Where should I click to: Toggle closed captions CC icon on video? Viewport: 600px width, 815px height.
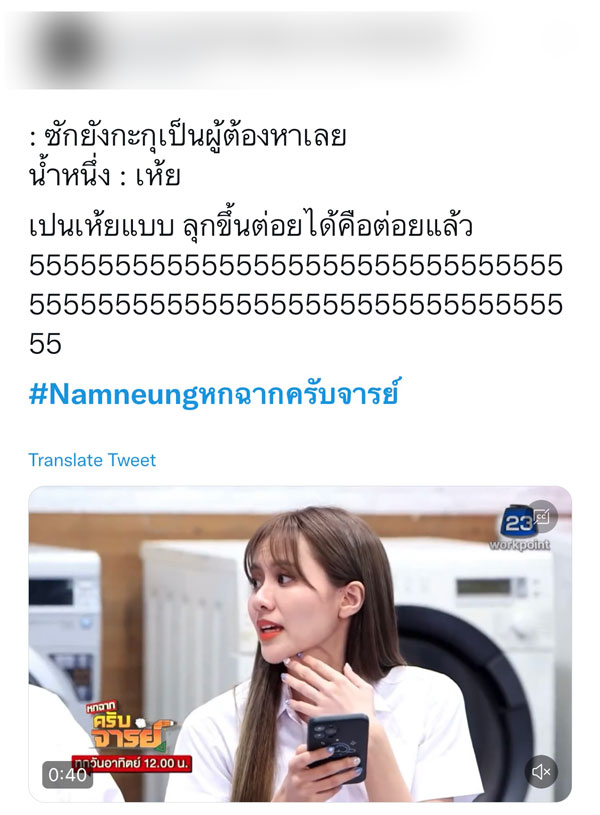[x=542, y=516]
